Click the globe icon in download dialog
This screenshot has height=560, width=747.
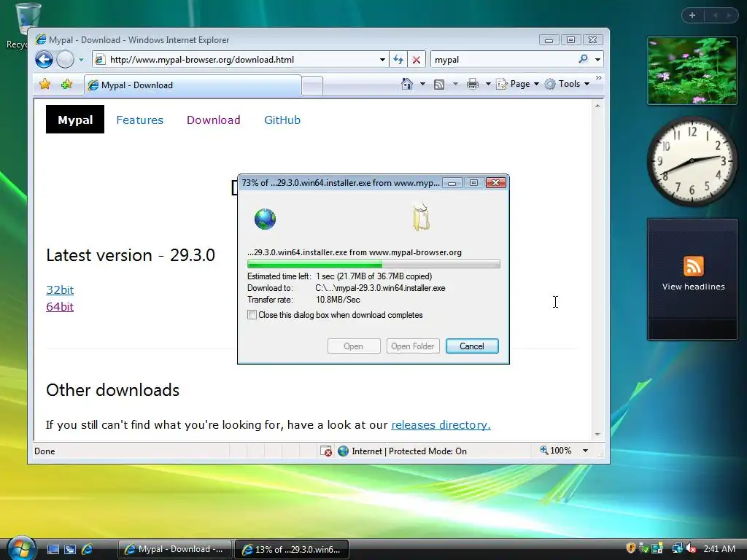[x=265, y=219]
